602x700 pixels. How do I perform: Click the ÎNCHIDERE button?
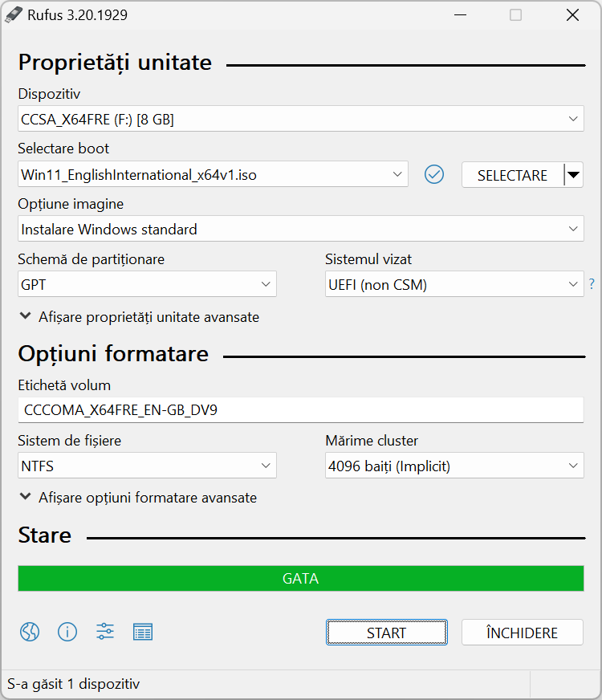[x=522, y=632]
